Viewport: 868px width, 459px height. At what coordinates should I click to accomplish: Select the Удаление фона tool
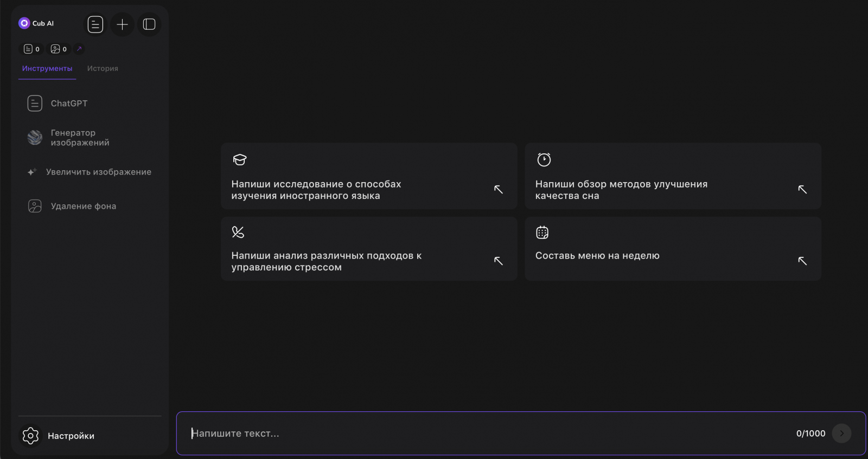(83, 206)
